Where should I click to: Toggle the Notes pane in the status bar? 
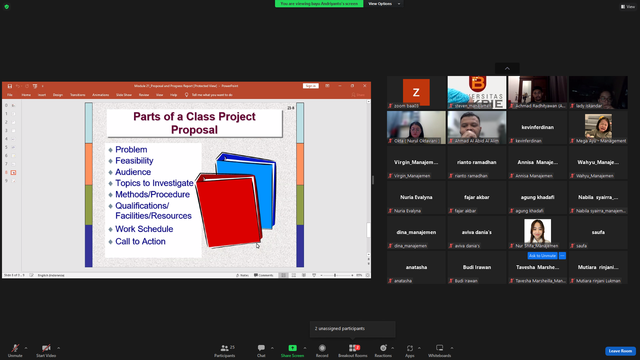point(242,275)
